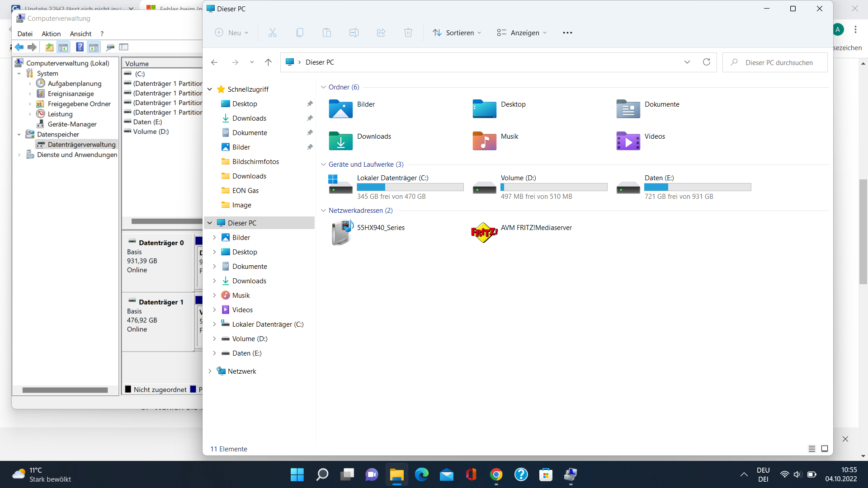Click the Refresh icon beside address bar
Image resolution: width=868 pixels, height=488 pixels.
706,62
